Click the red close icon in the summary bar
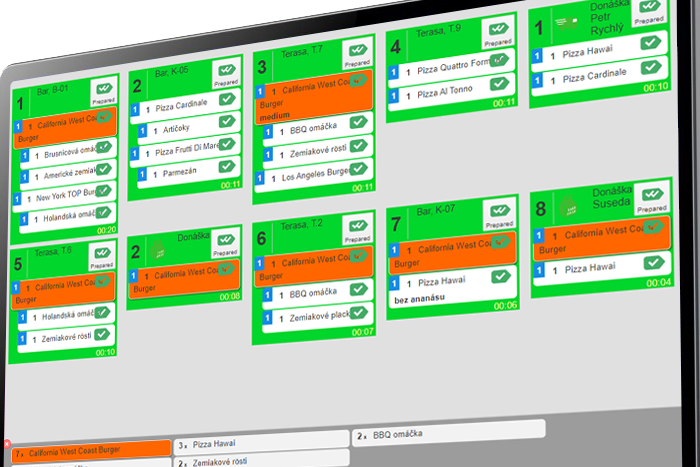This screenshot has width=700, height=467. pos(7,444)
